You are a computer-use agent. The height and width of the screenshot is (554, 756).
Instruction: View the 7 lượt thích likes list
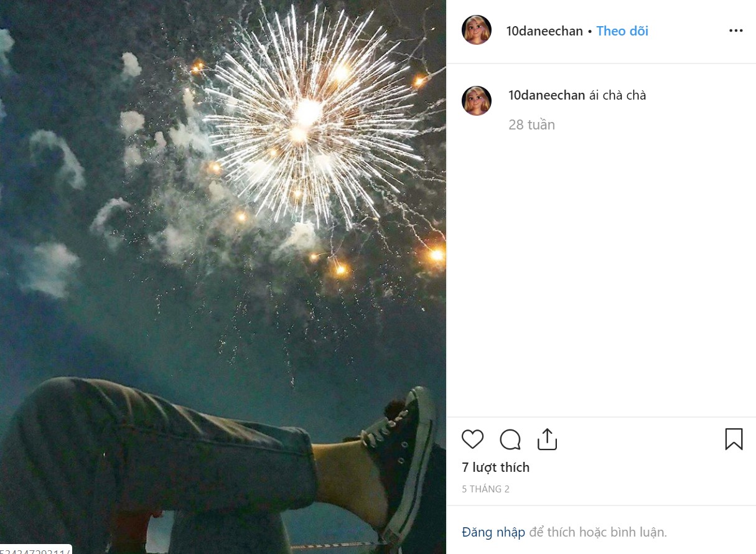(495, 467)
